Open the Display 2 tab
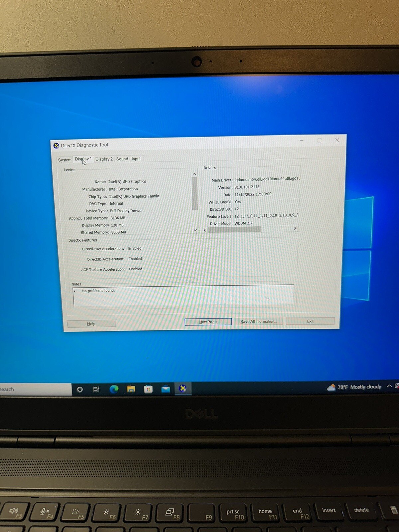Image resolution: width=399 pixels, height=532 pixels. pos(104,159)
